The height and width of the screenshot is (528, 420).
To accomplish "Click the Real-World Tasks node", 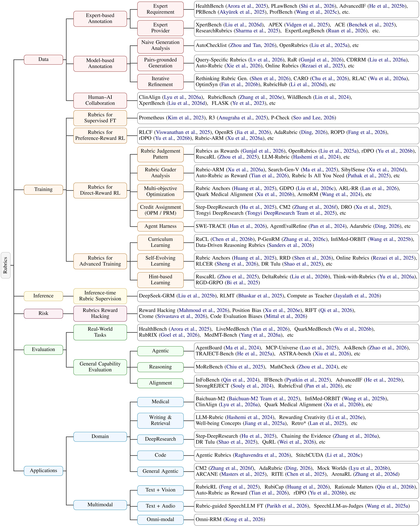I will tap(100, 332).
